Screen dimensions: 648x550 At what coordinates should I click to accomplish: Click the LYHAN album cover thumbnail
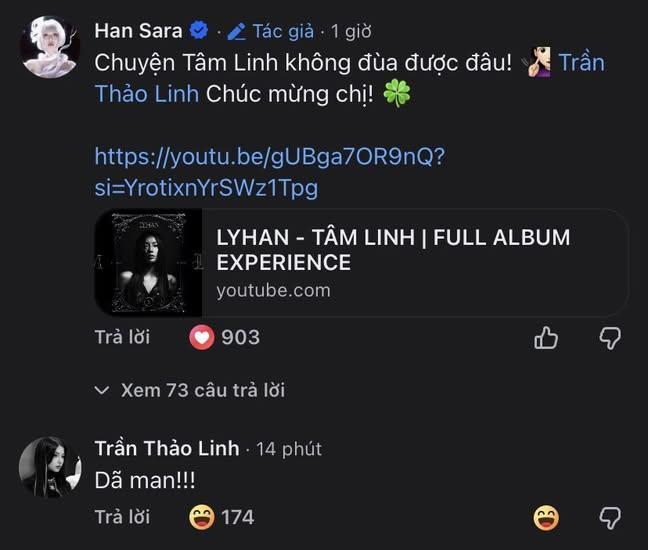click(x=149, y=262)
